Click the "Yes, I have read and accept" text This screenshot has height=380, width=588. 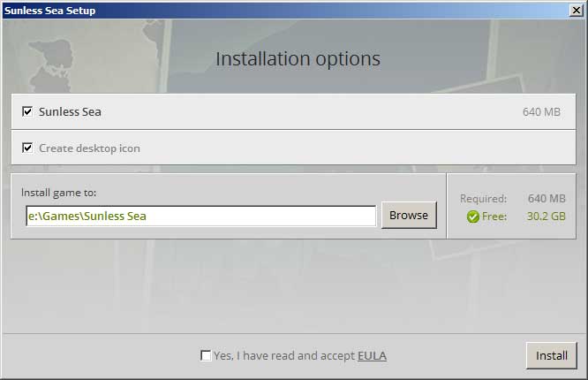point(284,355)
